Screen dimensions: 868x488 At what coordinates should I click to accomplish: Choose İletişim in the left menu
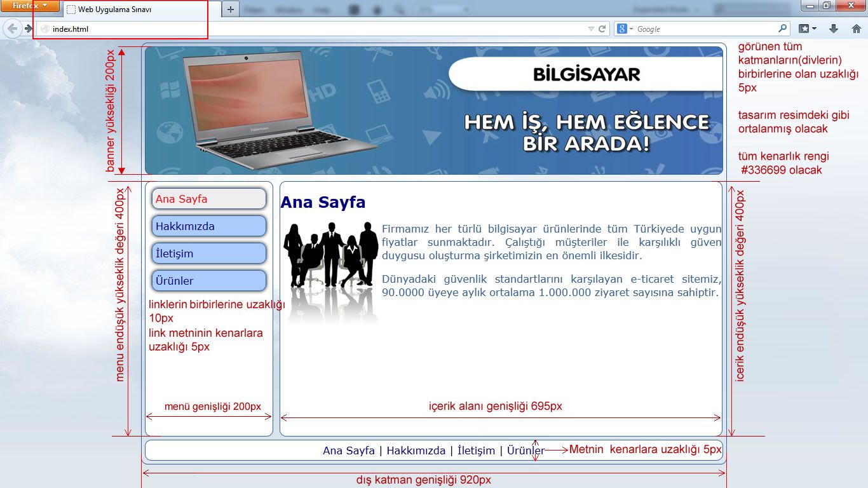[208, 254]
